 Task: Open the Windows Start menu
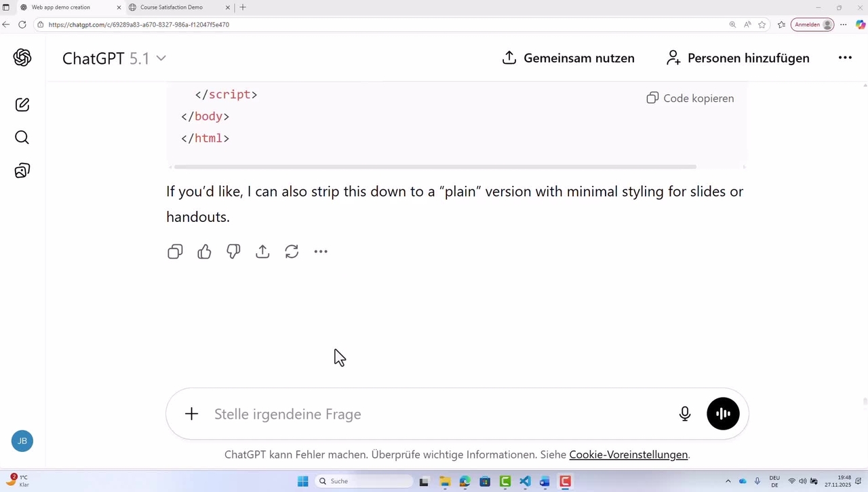coord(303,481)
